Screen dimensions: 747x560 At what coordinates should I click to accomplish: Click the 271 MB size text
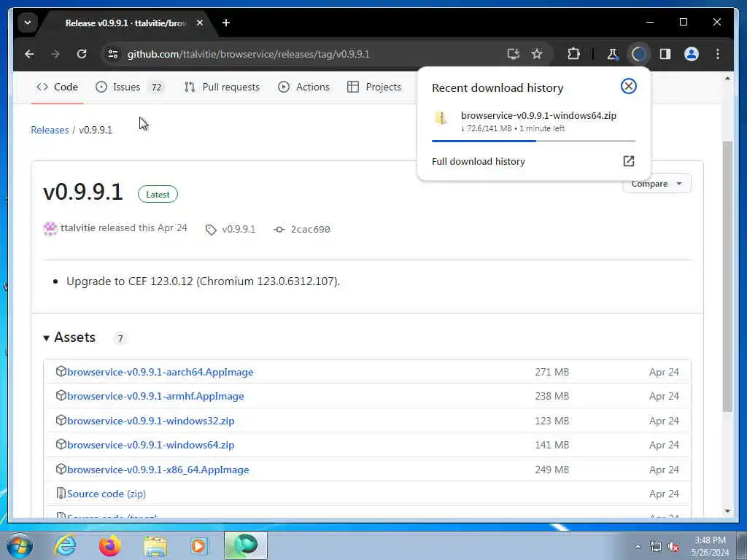point(551,372)
